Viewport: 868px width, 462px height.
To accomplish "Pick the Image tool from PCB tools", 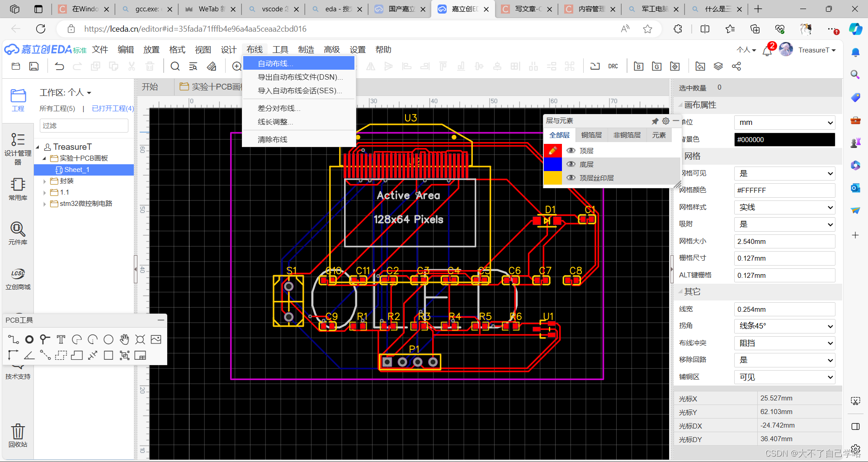I will pyautogui.click(x=156, y=339).
